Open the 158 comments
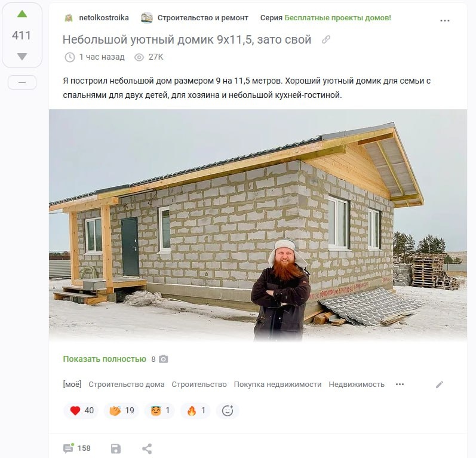476x458 pixels. (x=77, y=448)
